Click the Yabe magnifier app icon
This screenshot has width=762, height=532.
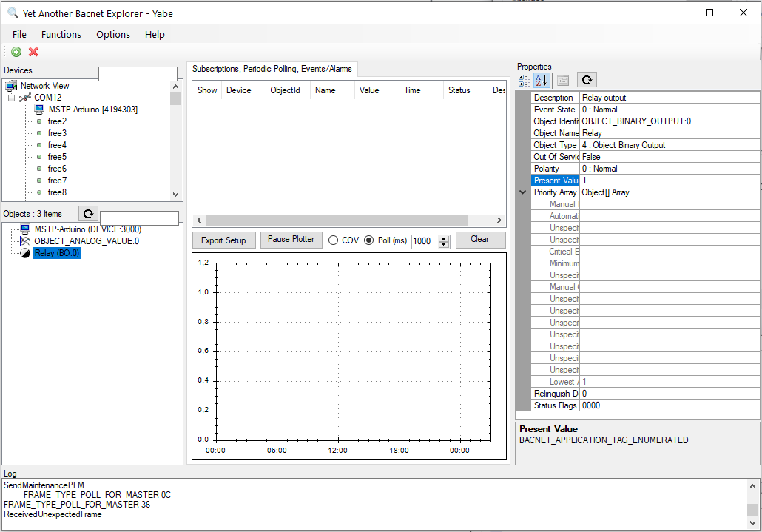[13, 13]
